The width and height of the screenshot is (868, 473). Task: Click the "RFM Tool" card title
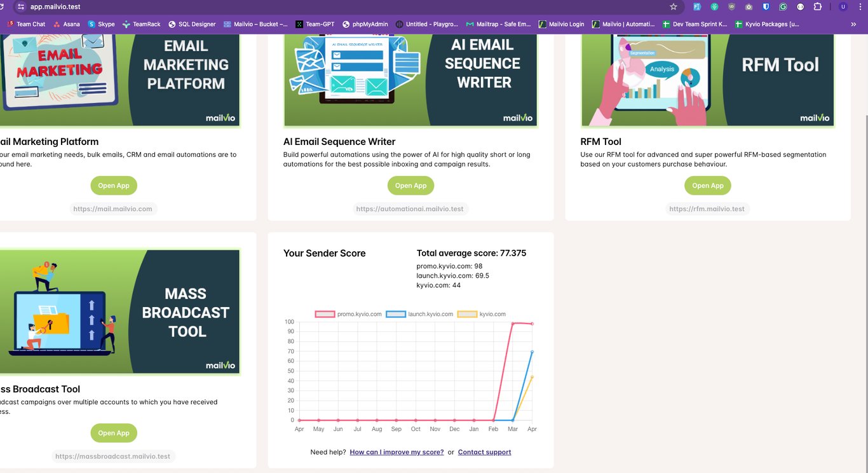tap(600, 142)
